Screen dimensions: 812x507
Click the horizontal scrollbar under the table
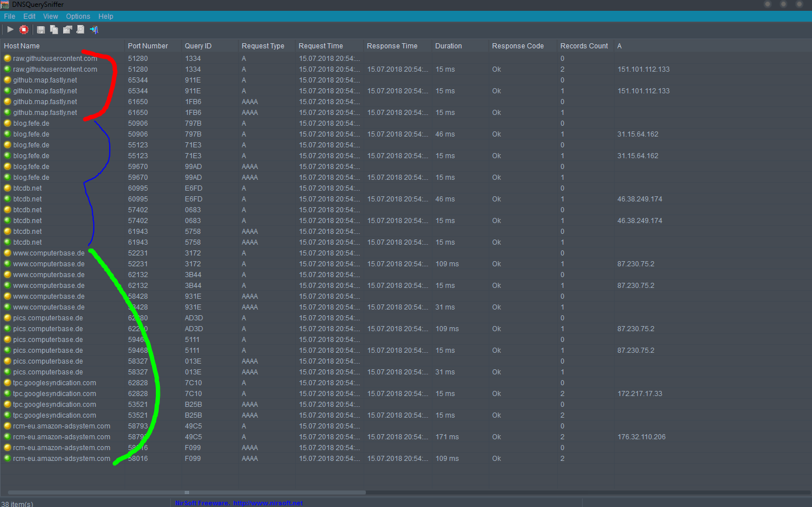pyautogui.click(x=187, y=492)
